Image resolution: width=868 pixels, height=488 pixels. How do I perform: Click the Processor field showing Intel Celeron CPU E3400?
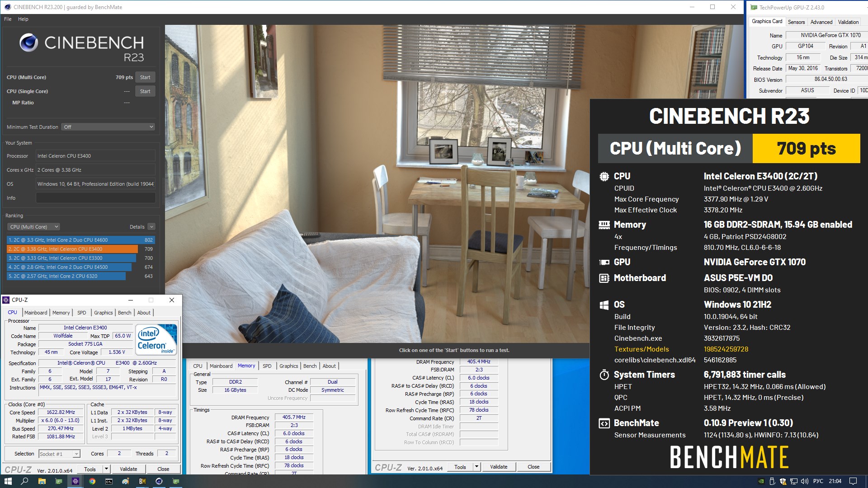click(x=95, y=156)
